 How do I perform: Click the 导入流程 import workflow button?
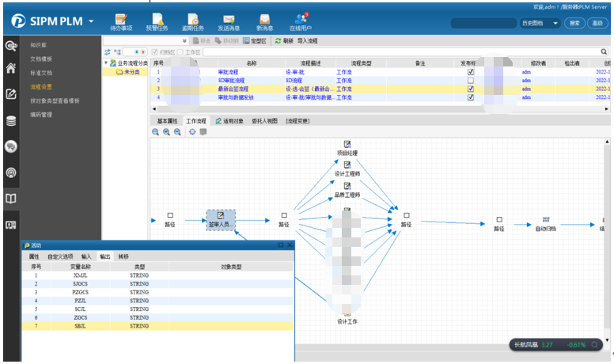[308, 40]
